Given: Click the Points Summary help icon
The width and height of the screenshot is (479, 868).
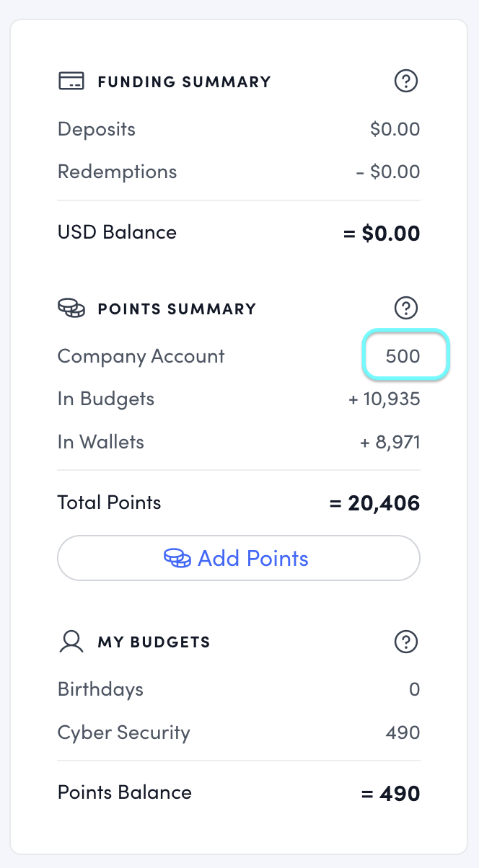Looking at the screenshot, I should click(406, 309).
